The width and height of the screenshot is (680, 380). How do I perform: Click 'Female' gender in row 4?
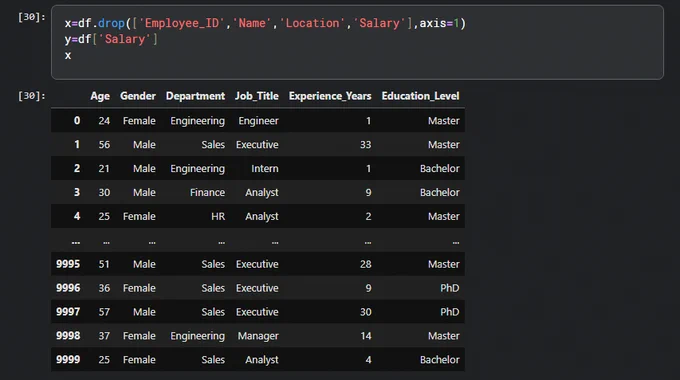point(139,216)
